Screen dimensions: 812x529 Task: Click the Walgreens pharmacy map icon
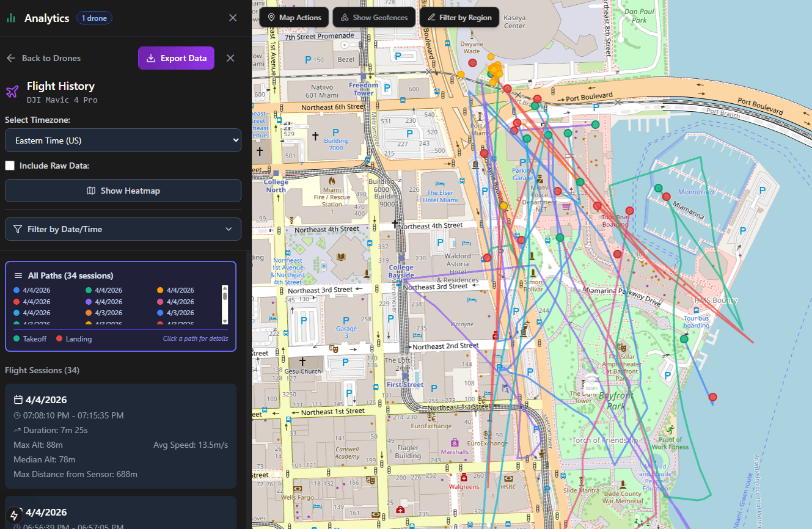[x=464, y=477]
